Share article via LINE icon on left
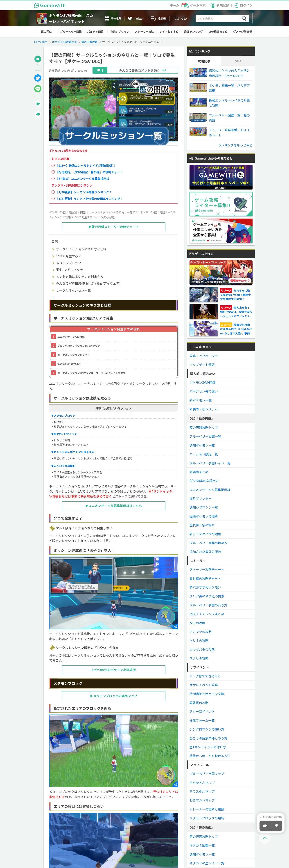Screen dimensions: 289x868 (38, 89)
